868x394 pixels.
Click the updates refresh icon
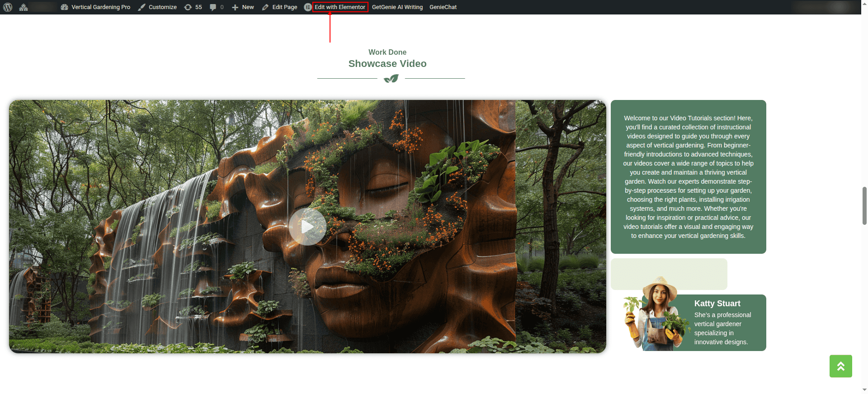(x=188, y=7)
